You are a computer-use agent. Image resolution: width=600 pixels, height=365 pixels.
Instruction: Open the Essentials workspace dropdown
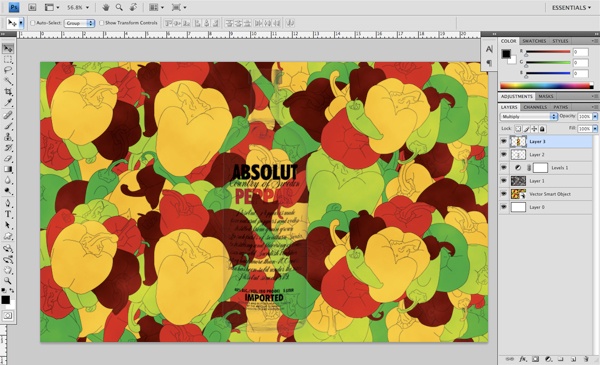tap(571, 8)
